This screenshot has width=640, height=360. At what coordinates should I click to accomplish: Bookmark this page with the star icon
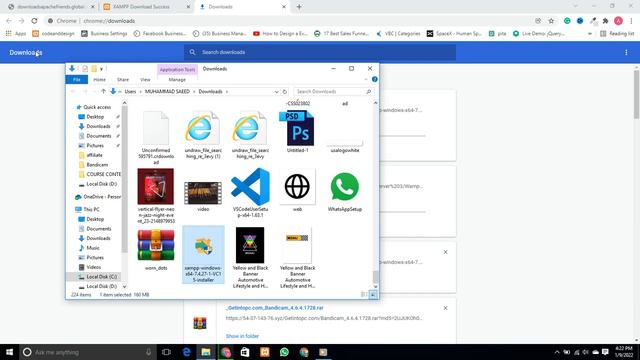(551, 21)
